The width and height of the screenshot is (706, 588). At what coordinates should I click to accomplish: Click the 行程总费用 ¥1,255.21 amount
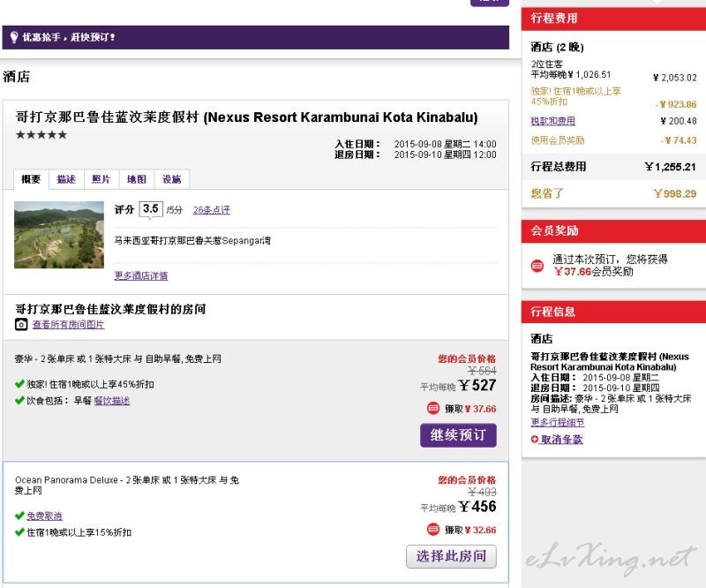671,167
